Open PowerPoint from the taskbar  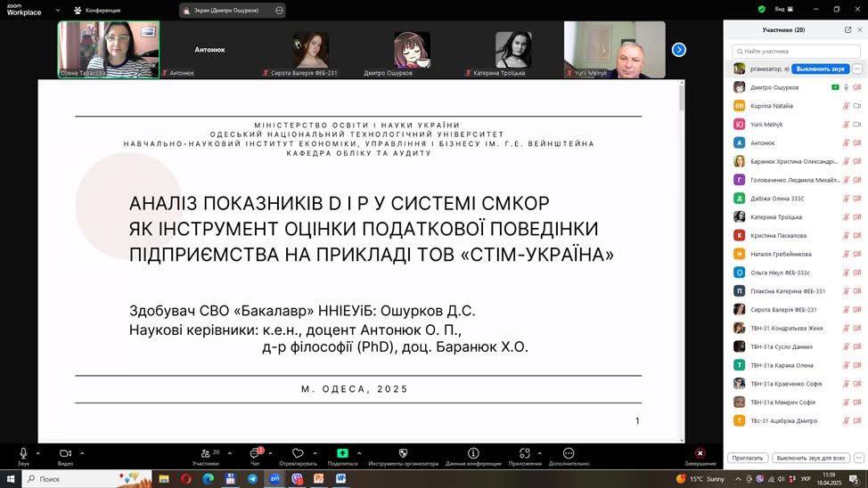[x=319, y=478]
